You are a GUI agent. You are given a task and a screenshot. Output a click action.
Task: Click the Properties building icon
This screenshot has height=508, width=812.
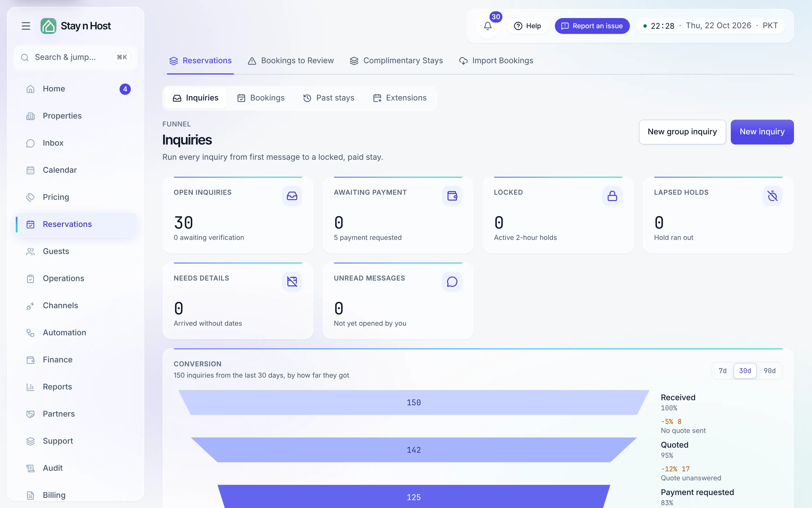(x=30, y=116)
